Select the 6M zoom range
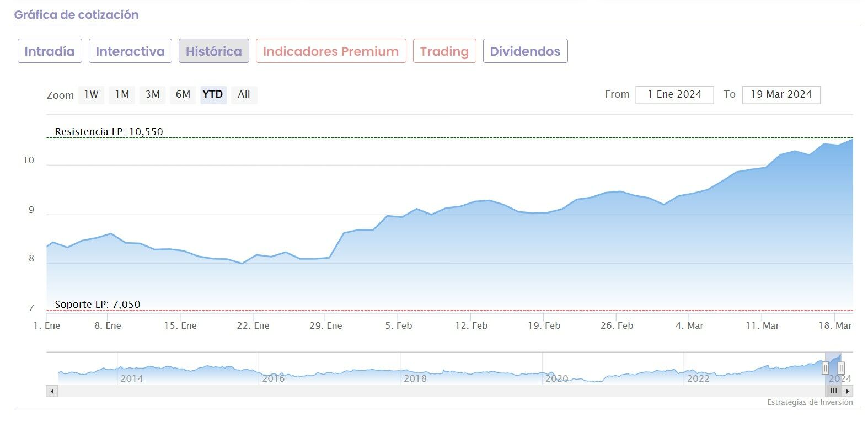Screen dimensions: 868x427 tap(183, 94)
